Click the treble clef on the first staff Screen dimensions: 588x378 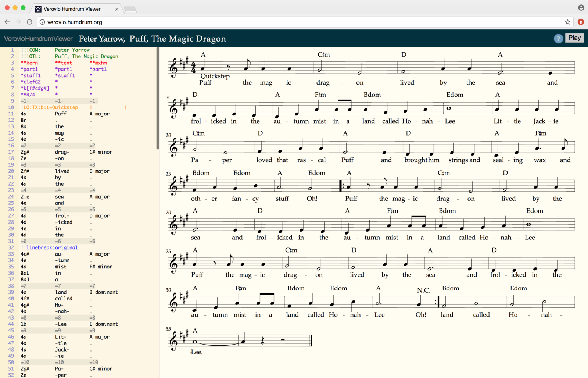(173, 68)
